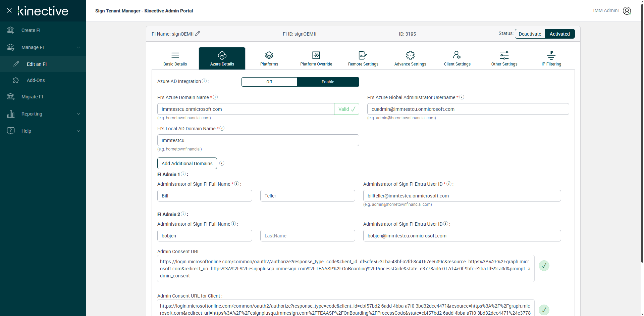644x316 pixels.
Task: Open Create FI in sidebar
Action: (x=43, y=30)
